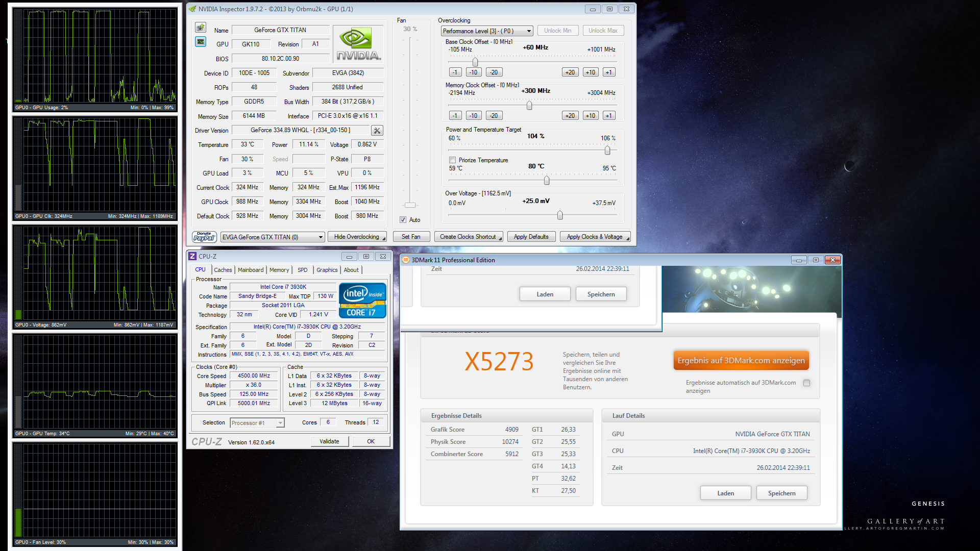The height and width of the screenshot is (551, 980).
Task: Switch to the Caches tab
Action: pos(223,270)
